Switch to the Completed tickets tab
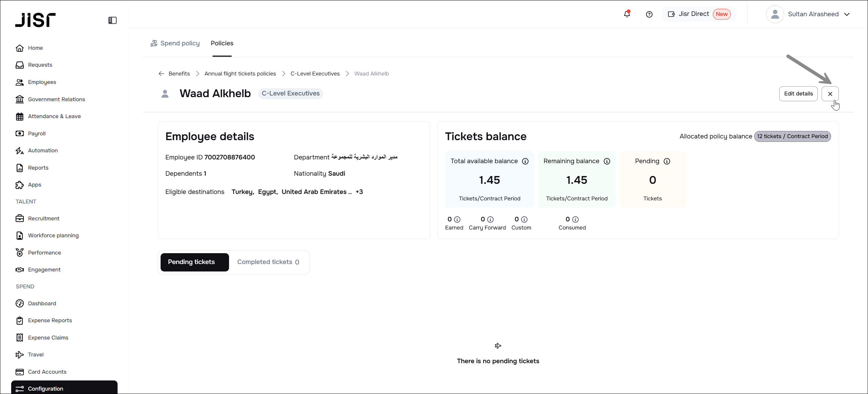868x394 pixels. [268, 262]
